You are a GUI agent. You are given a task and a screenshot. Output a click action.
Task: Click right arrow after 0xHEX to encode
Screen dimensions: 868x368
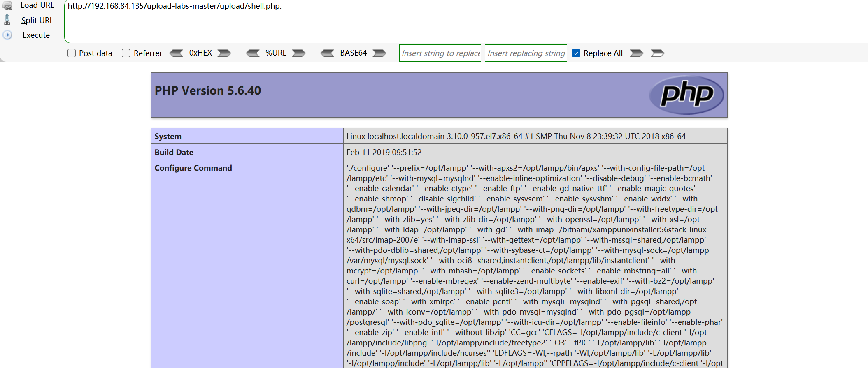[x=224, y=53]
